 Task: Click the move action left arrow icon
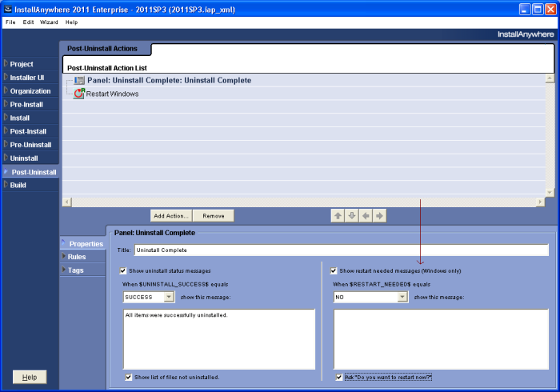(366, 216)
